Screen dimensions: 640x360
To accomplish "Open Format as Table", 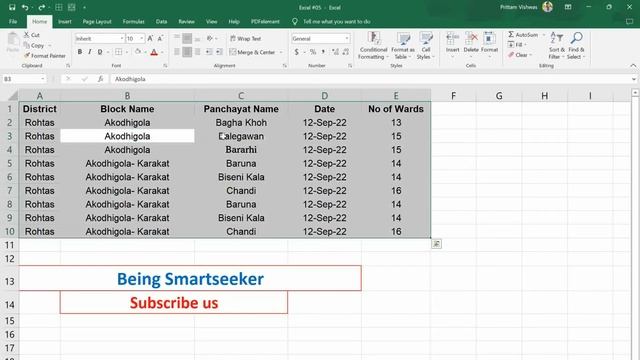I will coord(403,46).
